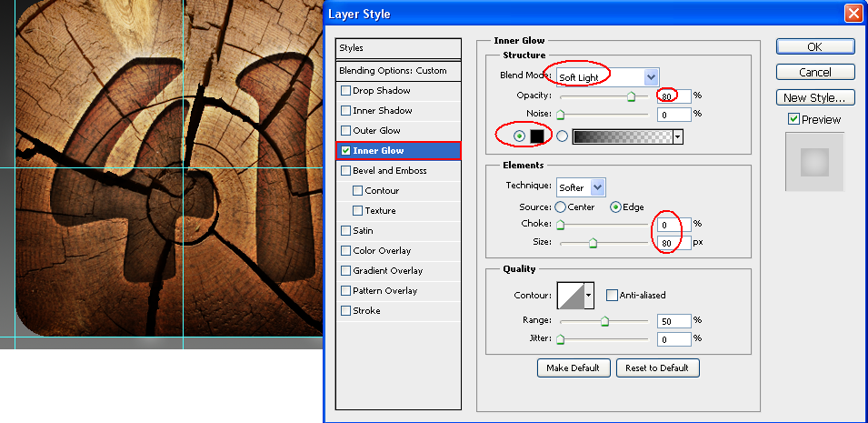Select the Satin style label
This screenshot has height=423, width=868.
(x=363, y=231)
